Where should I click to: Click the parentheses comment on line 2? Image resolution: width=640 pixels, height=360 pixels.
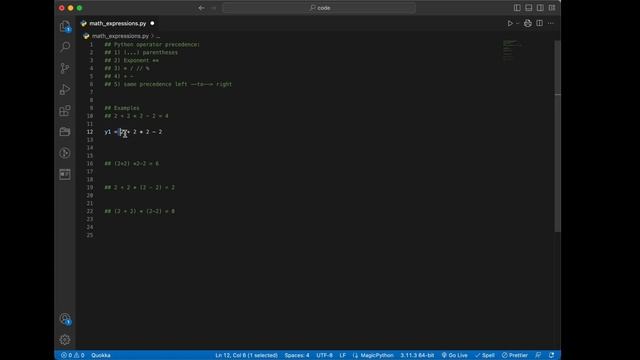(x=141, y=52)
